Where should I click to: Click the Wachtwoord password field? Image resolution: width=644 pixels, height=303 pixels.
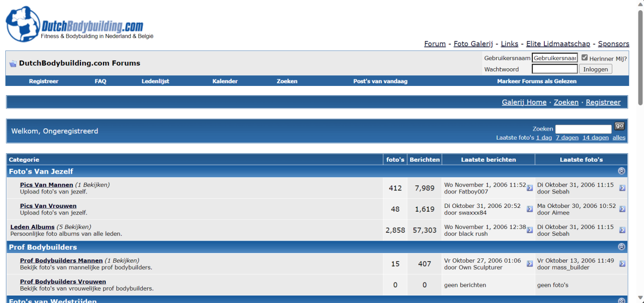click(x=554, y=69)
